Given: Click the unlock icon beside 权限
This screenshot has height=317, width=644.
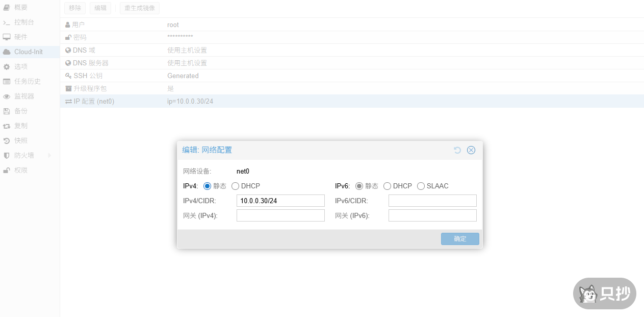Looking at the screenshot, I should (7, 170).
